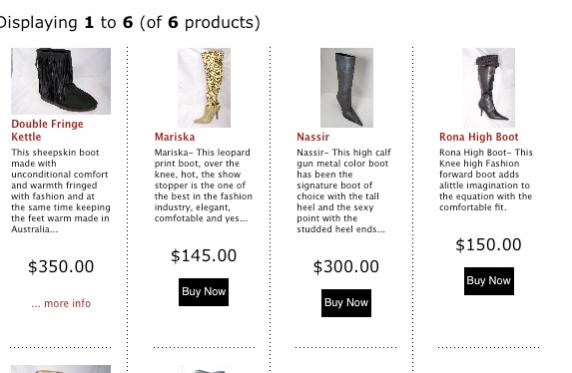Viewport: 572px width, 373px height.
Task: Click the $350.00 price text
Action: 61,266
